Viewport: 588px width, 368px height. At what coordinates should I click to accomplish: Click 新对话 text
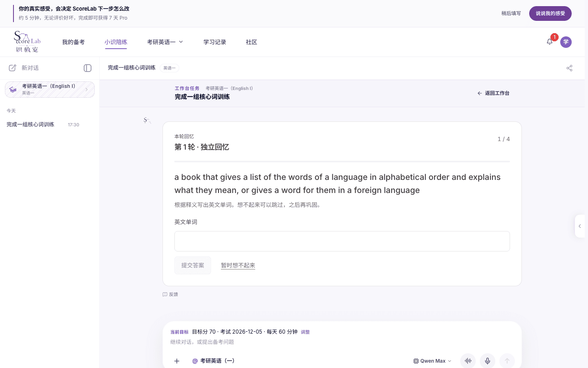click(30, 68)
